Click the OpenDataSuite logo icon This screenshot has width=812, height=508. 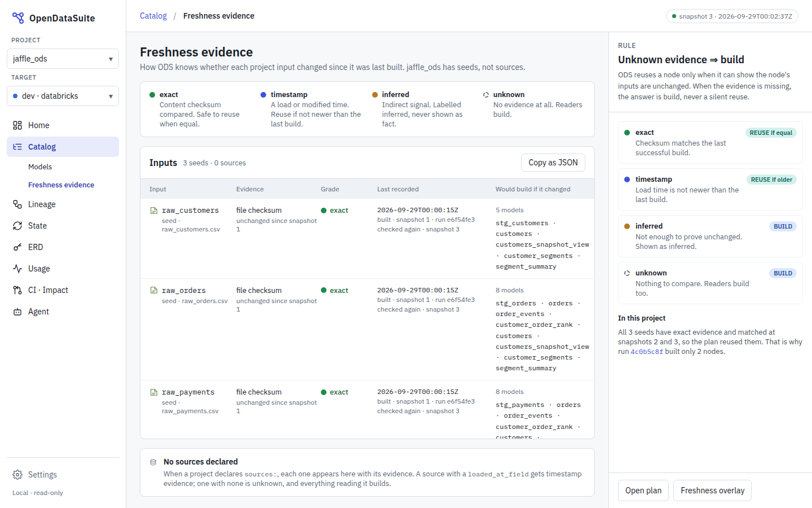pos(18,18)
